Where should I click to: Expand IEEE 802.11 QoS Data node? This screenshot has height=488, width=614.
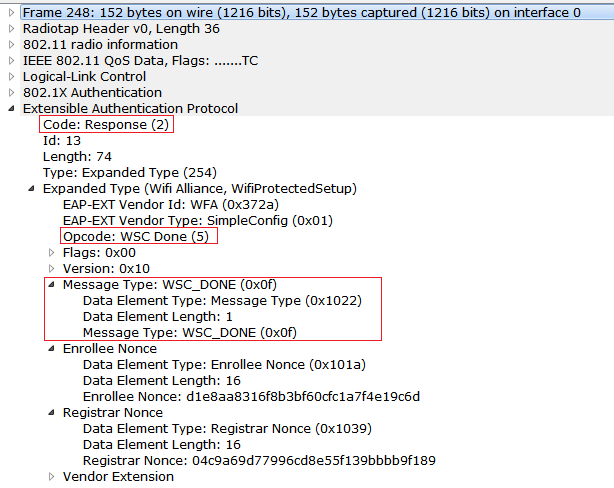[11, 61]
